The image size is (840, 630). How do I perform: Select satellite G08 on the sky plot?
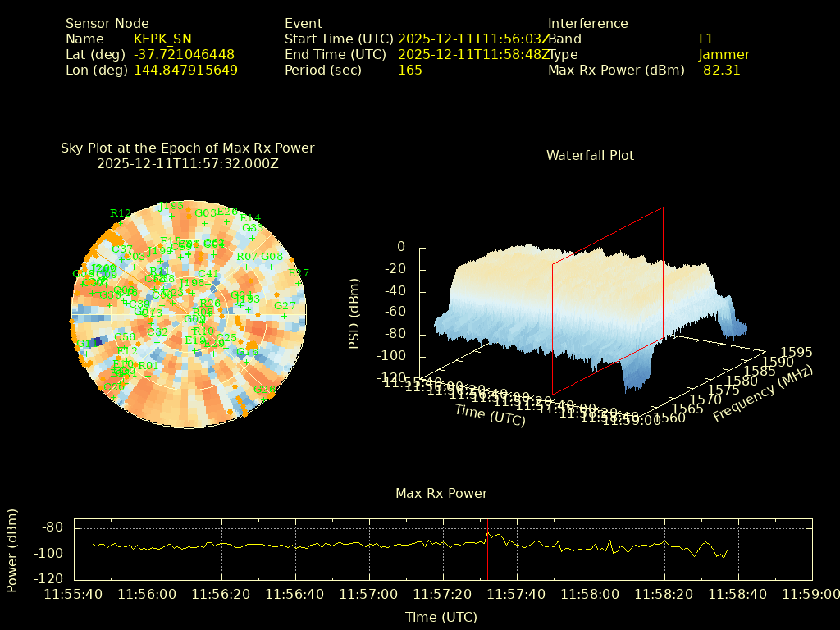click(x=272, y=267)
